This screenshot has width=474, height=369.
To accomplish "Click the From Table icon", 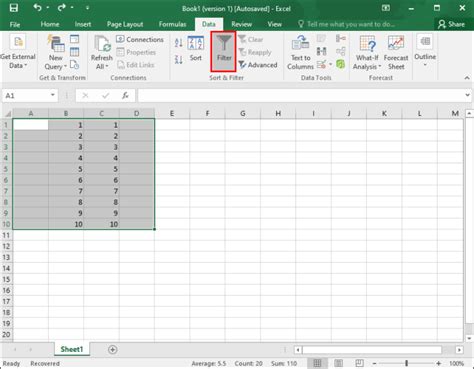I will (x=75, y=52).
